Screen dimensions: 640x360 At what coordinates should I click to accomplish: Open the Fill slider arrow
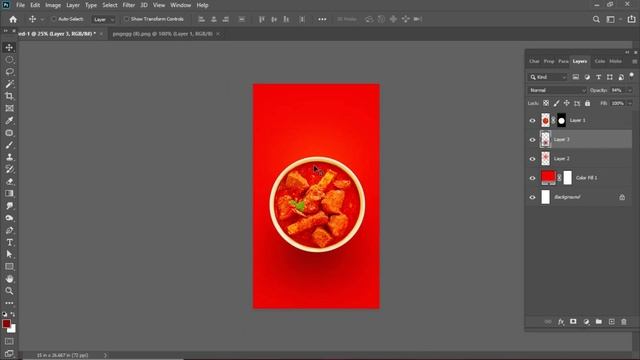pyautogui.click(x=629, y=104)
